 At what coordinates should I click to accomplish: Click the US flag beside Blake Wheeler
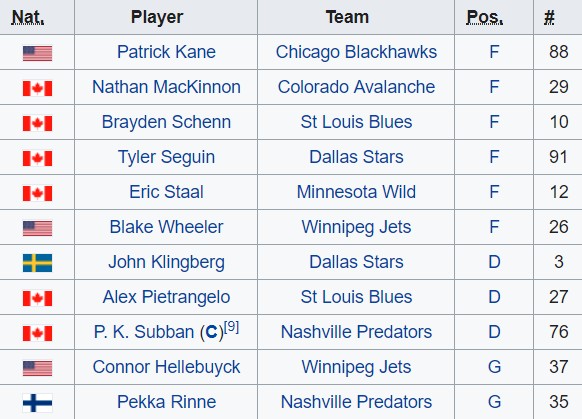click(x=37, y=228)
